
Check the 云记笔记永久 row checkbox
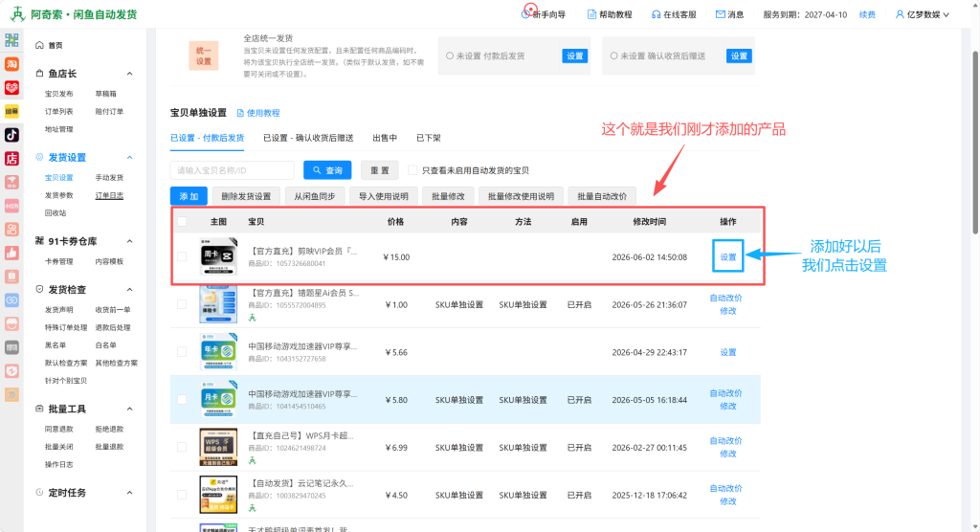[x=182, y=495]
